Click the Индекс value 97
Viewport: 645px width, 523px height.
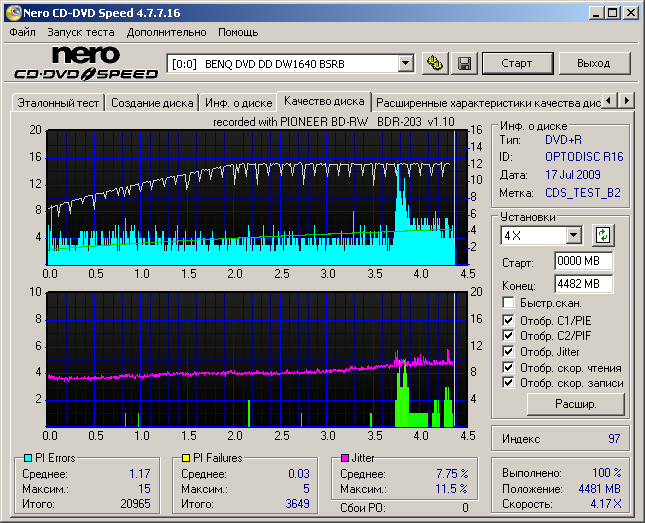(x=614, y=439)
